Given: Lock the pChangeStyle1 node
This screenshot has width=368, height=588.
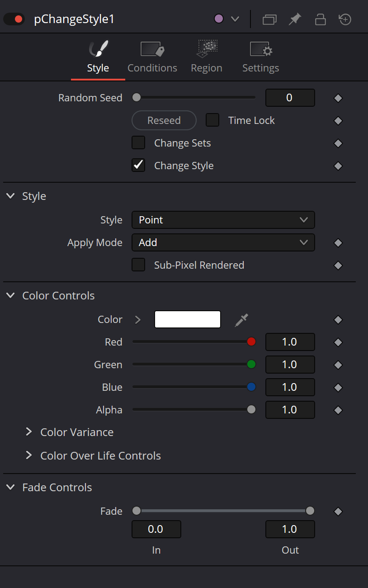Looking at the screenshot, I should pos(321,19).
